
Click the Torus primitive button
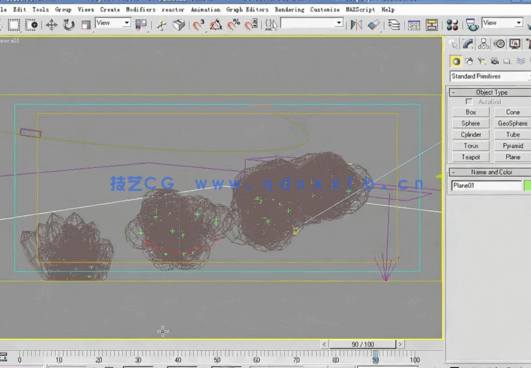pyautogui.click(x=471, y=146)
